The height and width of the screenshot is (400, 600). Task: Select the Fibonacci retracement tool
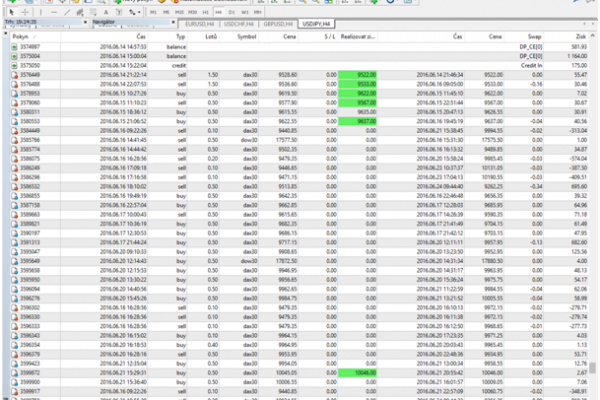(x=93, y=12)
